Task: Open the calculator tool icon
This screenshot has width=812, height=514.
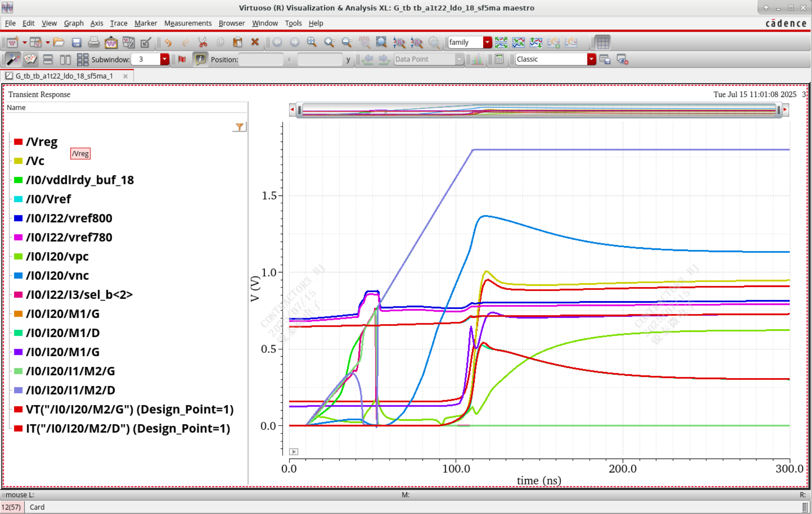Action: tap(499, 59)
